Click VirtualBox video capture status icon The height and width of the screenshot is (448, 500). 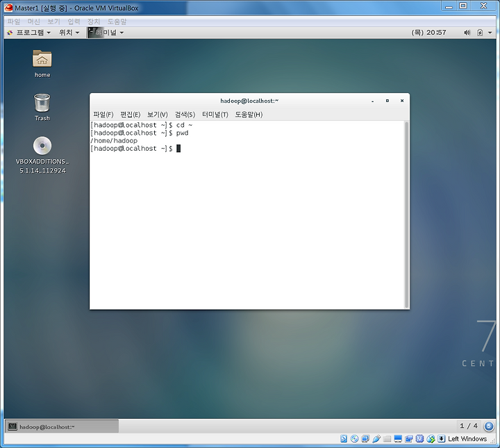pos(409,439)
